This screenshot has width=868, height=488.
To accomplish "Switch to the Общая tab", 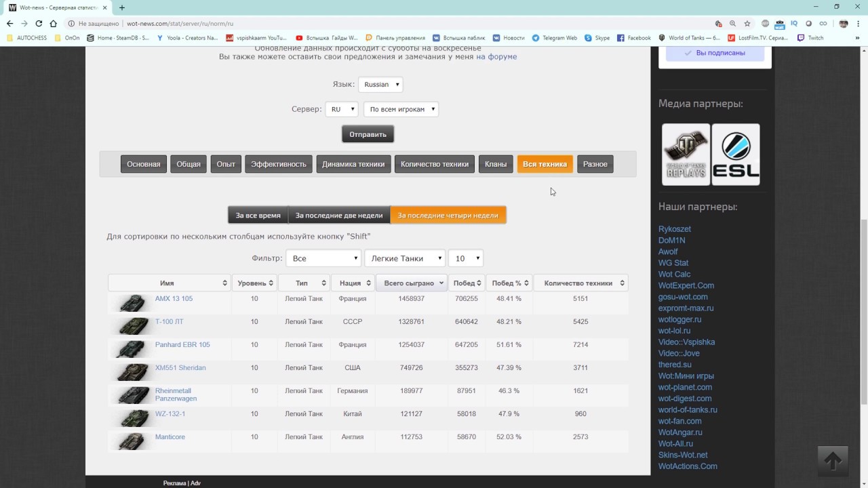I will click(x=189, y=164).
